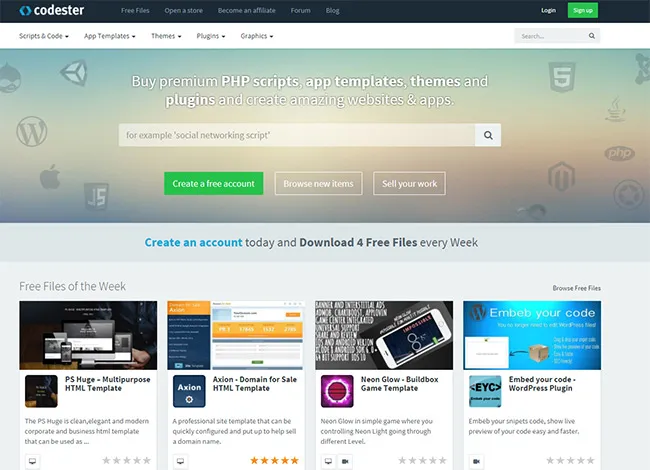
Task: Click the search icon in navigation bar
Action: click(592, 36)
